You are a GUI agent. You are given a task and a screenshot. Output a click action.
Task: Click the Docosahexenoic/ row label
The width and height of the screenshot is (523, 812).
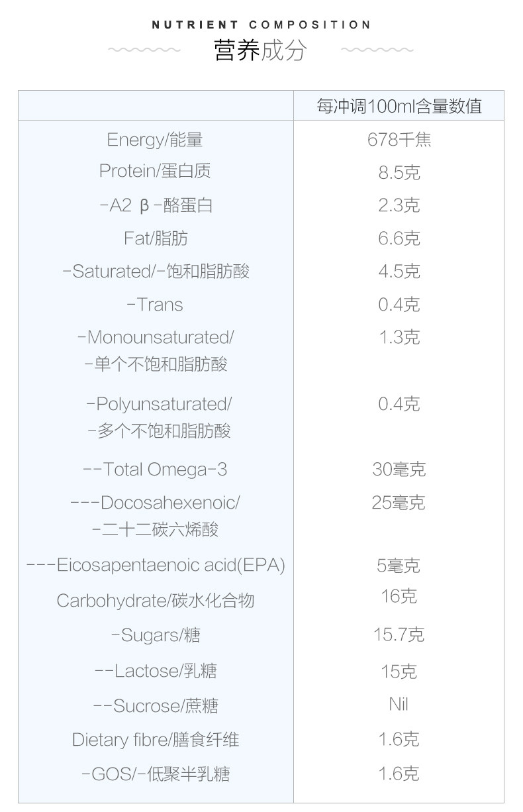(x=155, y=503)
